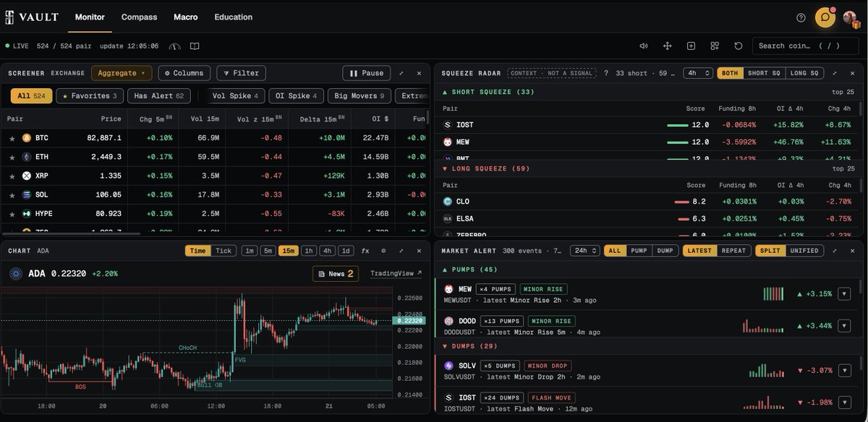Screen dimensions: 868x422
Task: Select the Favorites screener tab
Action: pyautogui.click(x=90, y=95)
